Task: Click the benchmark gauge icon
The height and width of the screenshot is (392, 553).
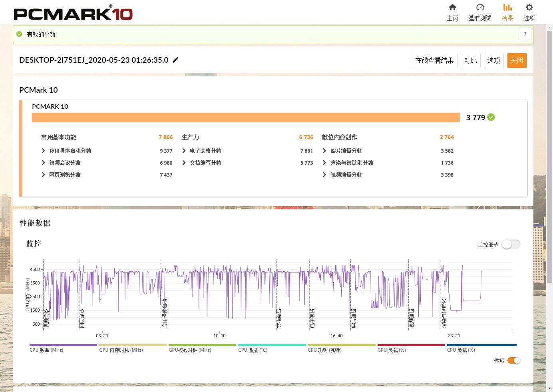Action: point(480,7)
